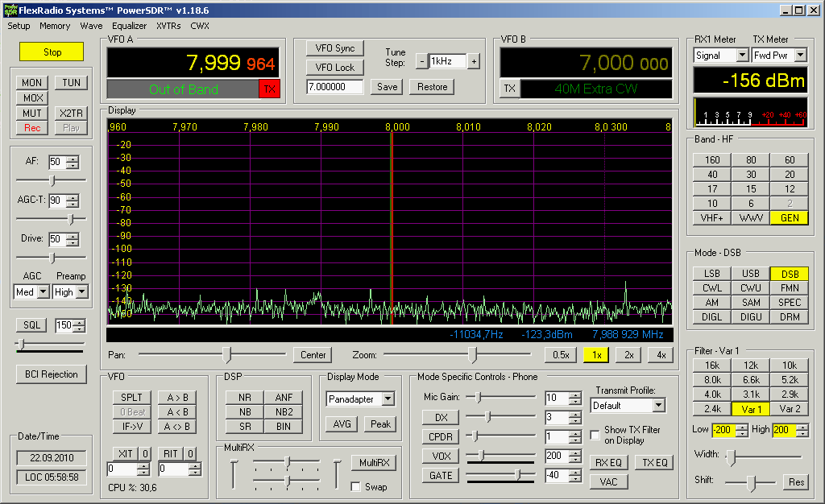Switch to LSB mode
The height and width of the screenshot is (504, 825).
click(712, 274)
